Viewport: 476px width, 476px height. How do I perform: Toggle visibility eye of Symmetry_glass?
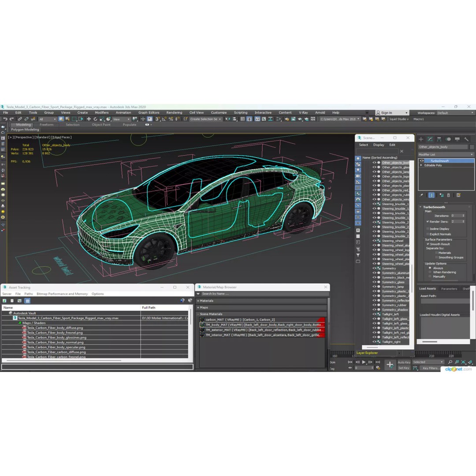374,282
